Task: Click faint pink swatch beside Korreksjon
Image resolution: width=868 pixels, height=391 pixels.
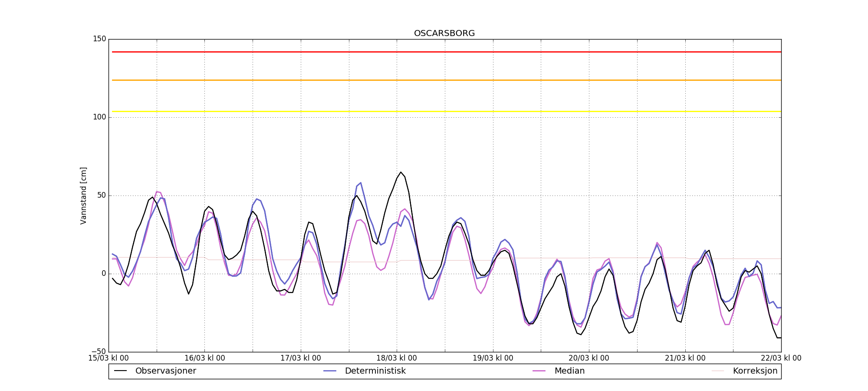Action: click(718, 371)
